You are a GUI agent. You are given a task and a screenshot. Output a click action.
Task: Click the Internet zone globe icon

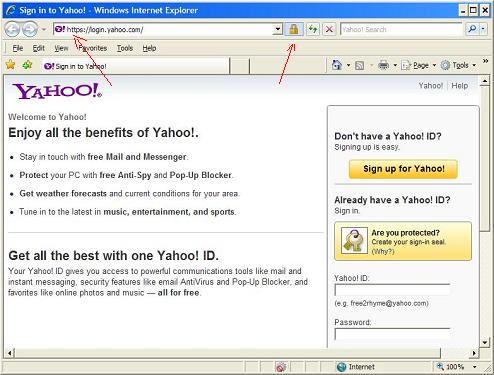click(x=341, y=367)
